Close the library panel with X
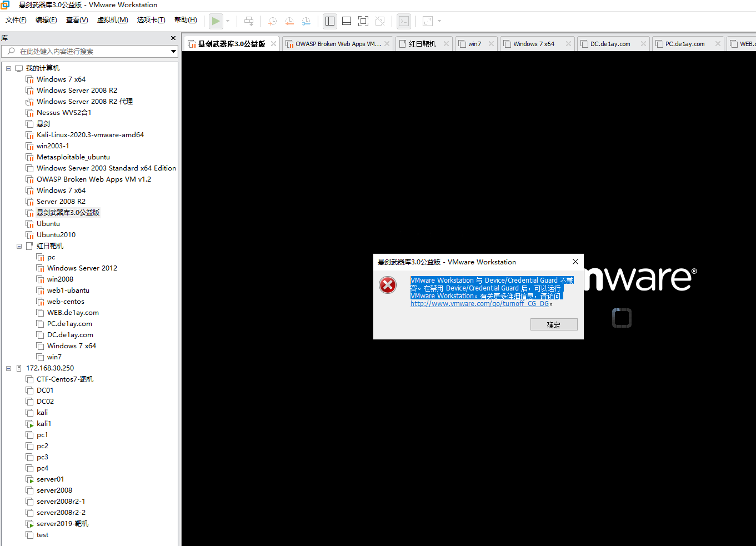Image resolution: width=756 pixels, height=546 pixels. point(173,38)
